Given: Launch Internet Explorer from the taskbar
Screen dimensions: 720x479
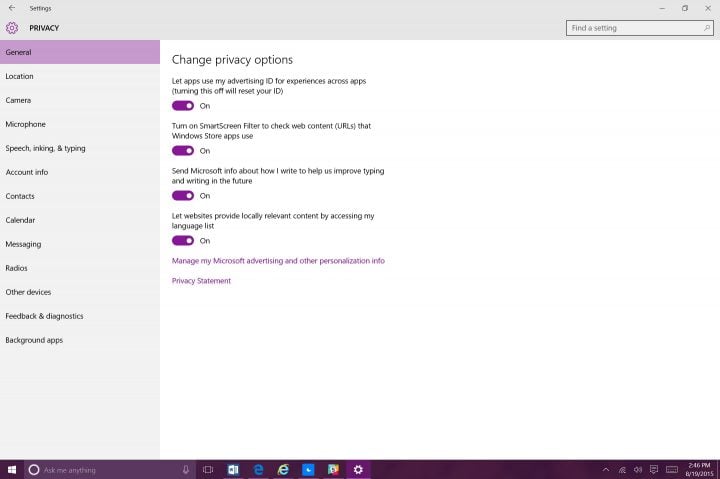Looking at the screenshot, I should [283, 469].
